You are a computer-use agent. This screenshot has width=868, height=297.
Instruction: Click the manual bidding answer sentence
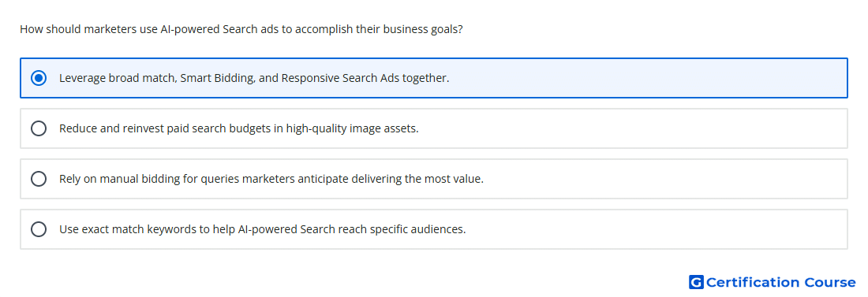(x=271, y=179)
